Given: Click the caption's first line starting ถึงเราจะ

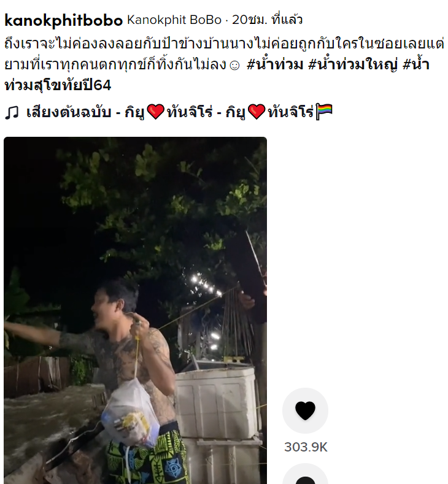Looking at the screenshot, I should pos(224,44).
